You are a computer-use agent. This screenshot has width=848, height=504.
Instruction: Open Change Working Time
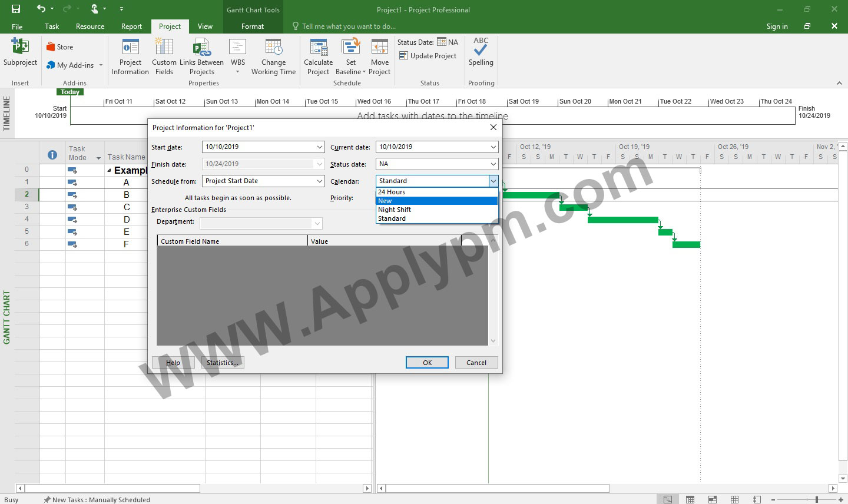(273, 57)
